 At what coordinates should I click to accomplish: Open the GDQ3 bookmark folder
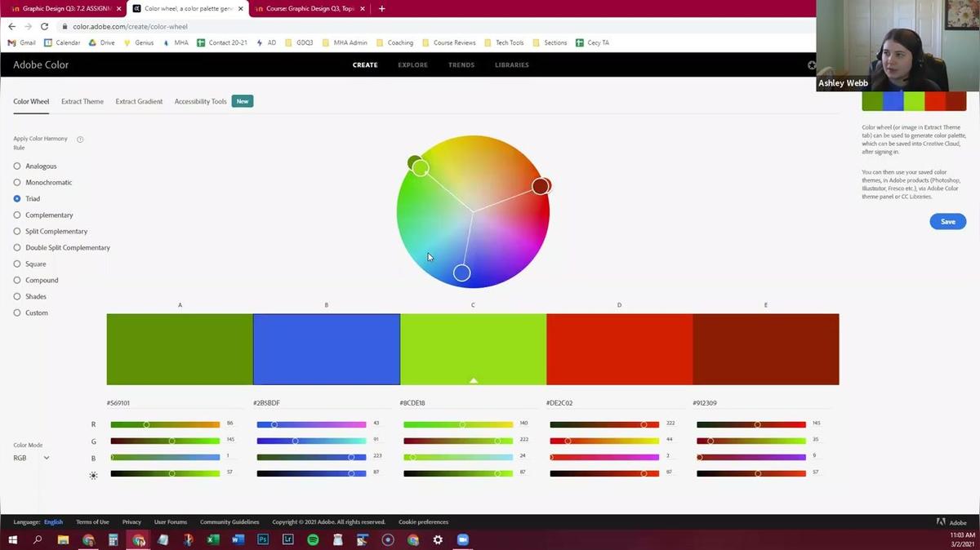[x=299, y=42]
